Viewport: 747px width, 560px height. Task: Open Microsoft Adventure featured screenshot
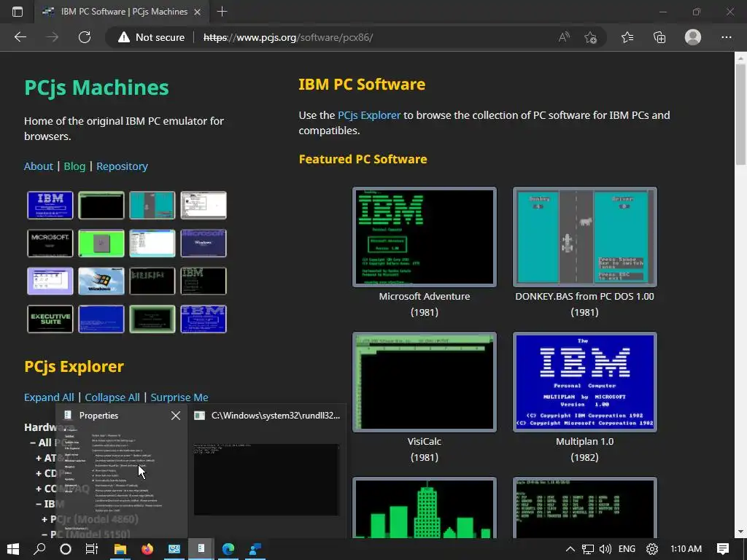(425, 237)
